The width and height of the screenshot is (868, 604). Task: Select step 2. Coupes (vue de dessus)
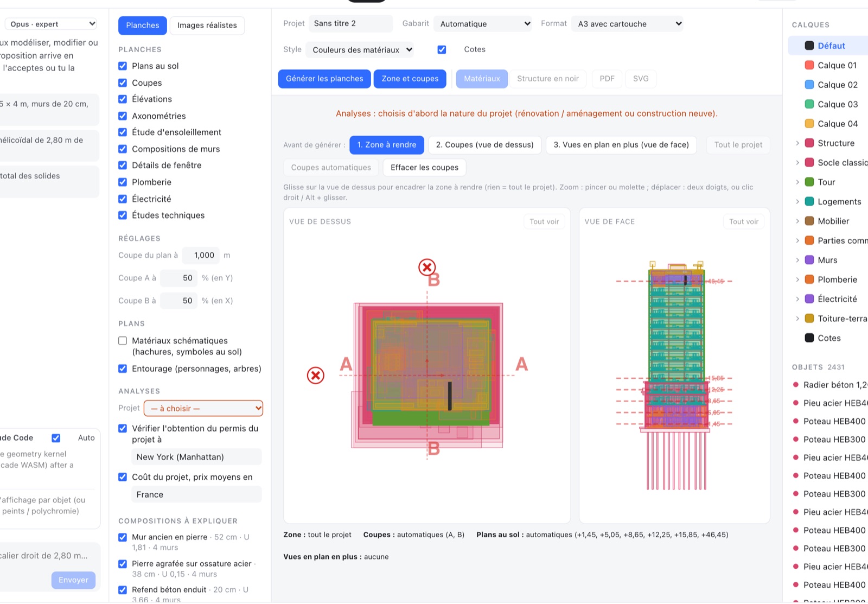[x=485, y=145]
